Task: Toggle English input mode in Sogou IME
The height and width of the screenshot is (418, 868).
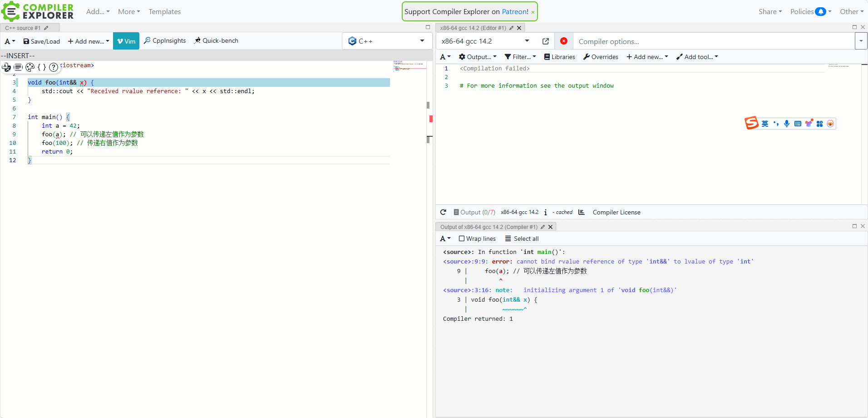Action: pyautogui.click(x=765, y=124)
